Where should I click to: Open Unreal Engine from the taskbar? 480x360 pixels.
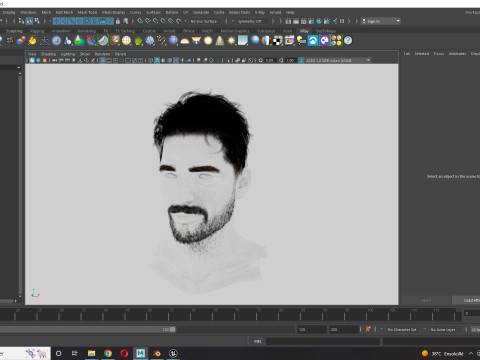173,353
